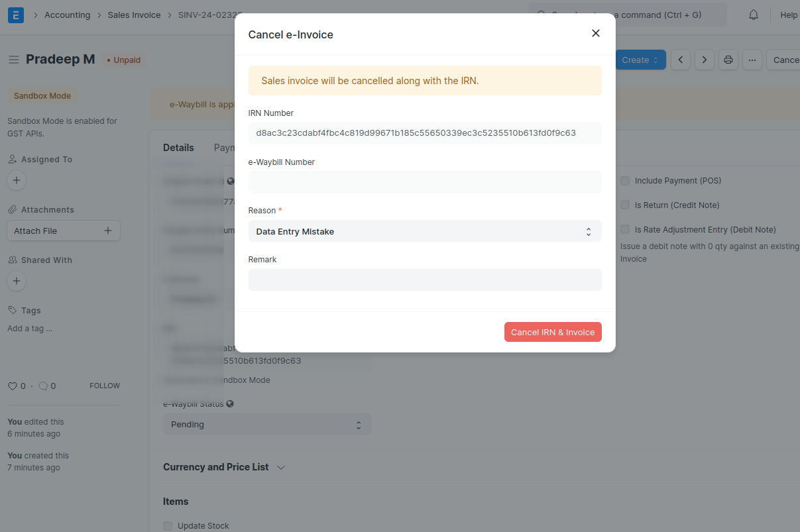Screen dimensions: 800x532
Task: Go to next document arrow
Action: (705, 60)
